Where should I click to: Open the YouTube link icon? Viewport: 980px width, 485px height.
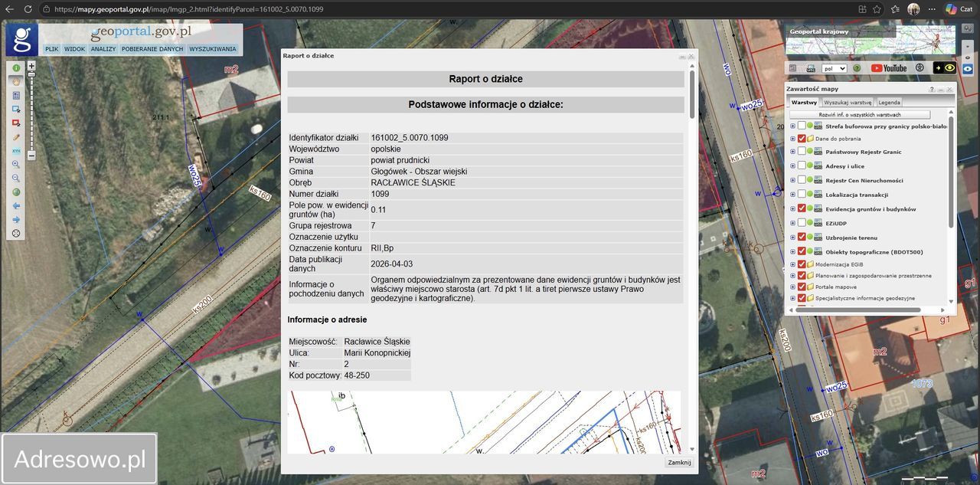(x=889, y=68)
